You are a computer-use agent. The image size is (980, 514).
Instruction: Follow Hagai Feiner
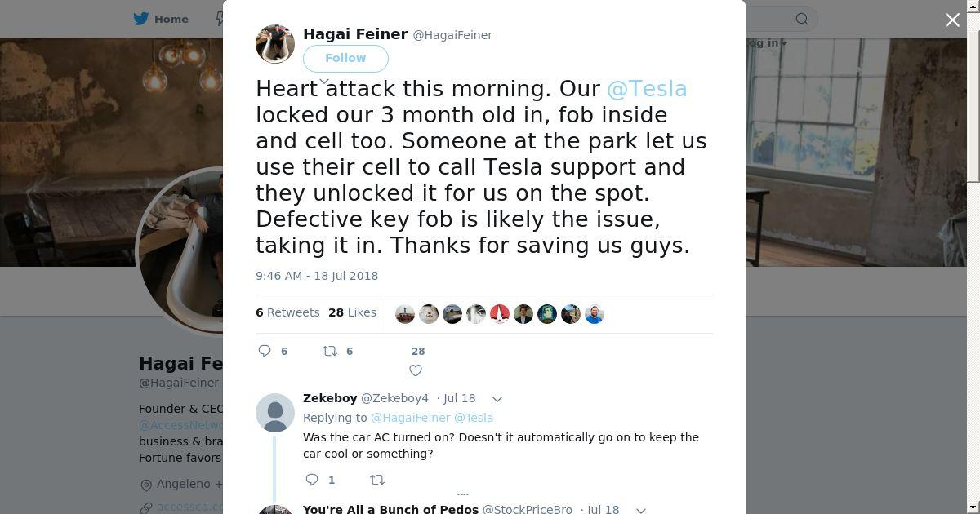[345, 58]
